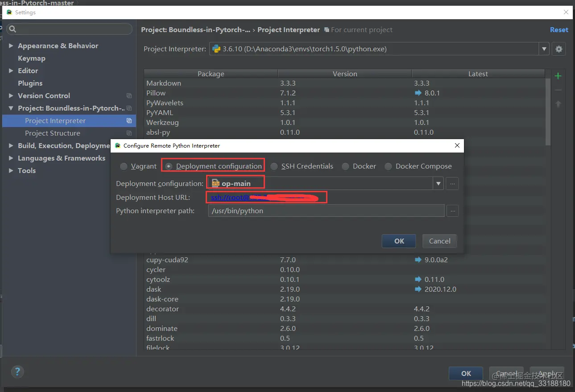Click the upgrade package arrow icon
Image resolution: width=575 pixels, height=392 pixels.
click(x=558, y=104)
